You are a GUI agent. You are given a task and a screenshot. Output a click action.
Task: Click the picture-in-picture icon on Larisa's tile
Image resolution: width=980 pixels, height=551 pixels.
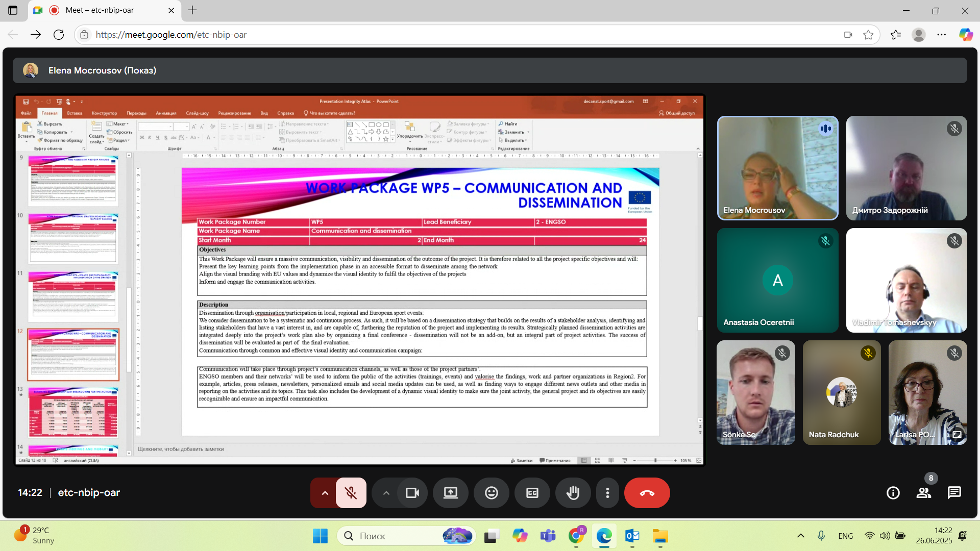[957, 435]
